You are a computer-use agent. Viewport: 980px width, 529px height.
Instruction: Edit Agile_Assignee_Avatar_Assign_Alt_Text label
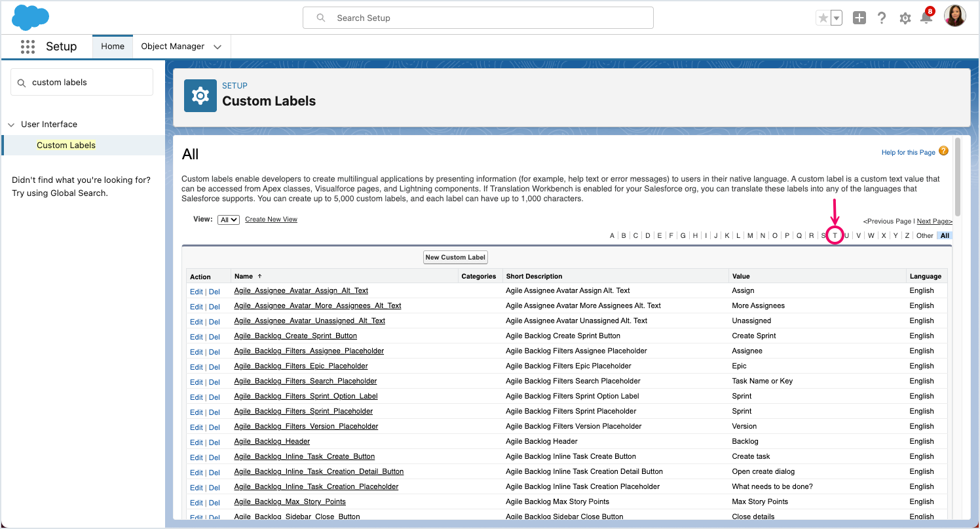tap(197, 292)
